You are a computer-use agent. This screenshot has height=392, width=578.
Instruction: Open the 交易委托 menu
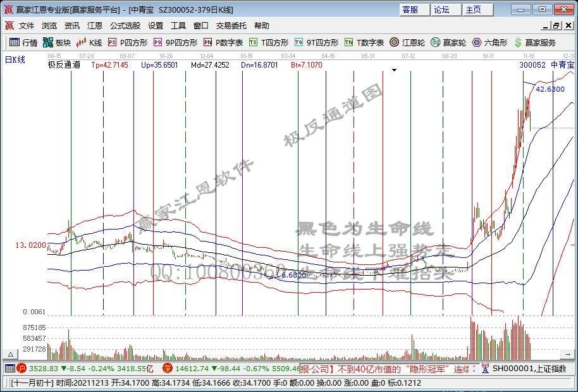point(231,26)
